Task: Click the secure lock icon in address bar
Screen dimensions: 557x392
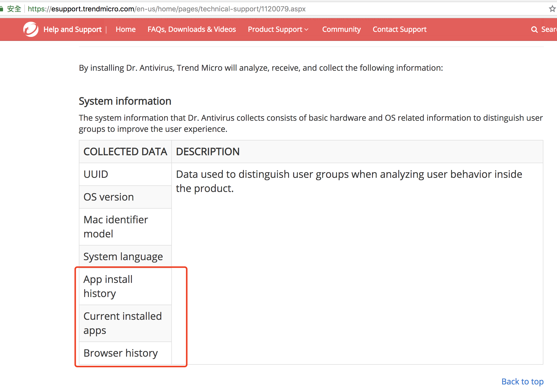Action: pyautogui.click(x=2, y=9)
